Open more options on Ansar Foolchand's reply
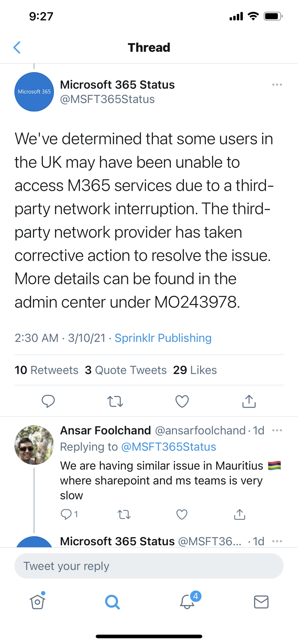298x644 pixels. coord(277,430)
